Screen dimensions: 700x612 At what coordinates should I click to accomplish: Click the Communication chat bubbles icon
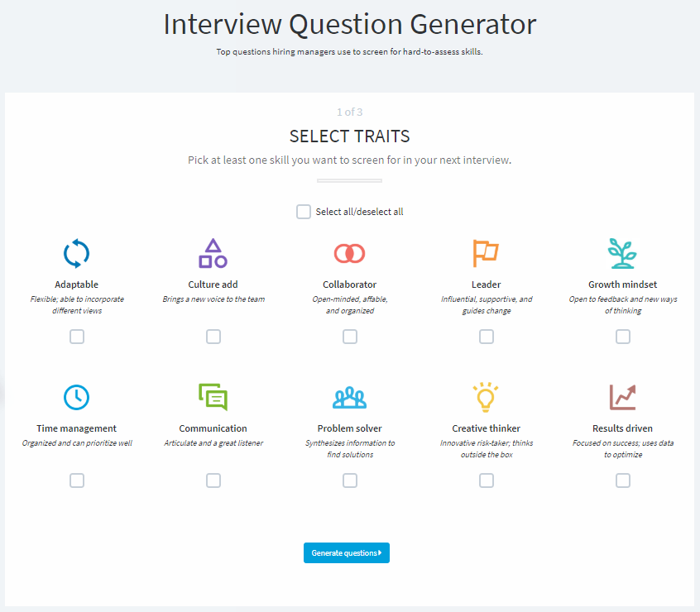click(213, 397)
